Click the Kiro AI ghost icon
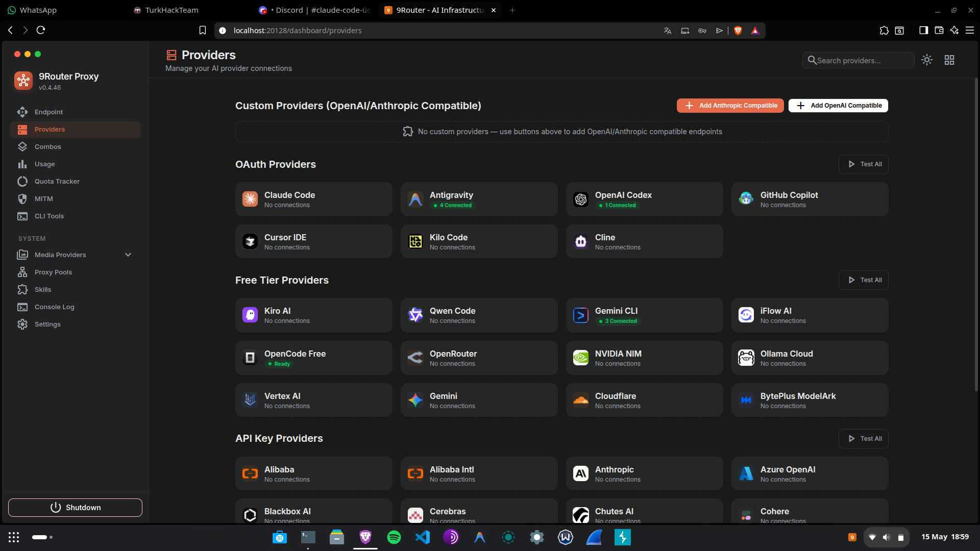Screen dimensions: 980x551 coord(250,315)
